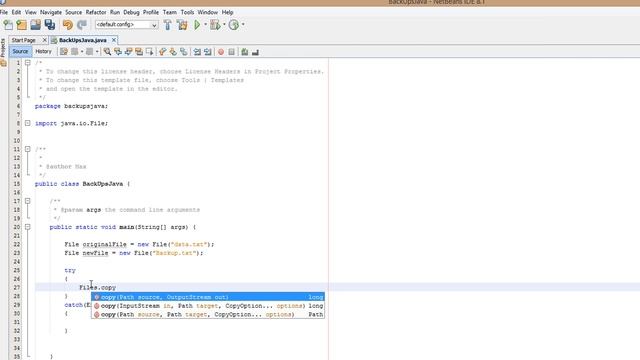Click the class name BackUpsJava on line 15
Image resolution: width=640 pixels, height=360 pixels.
coord(102,184)
